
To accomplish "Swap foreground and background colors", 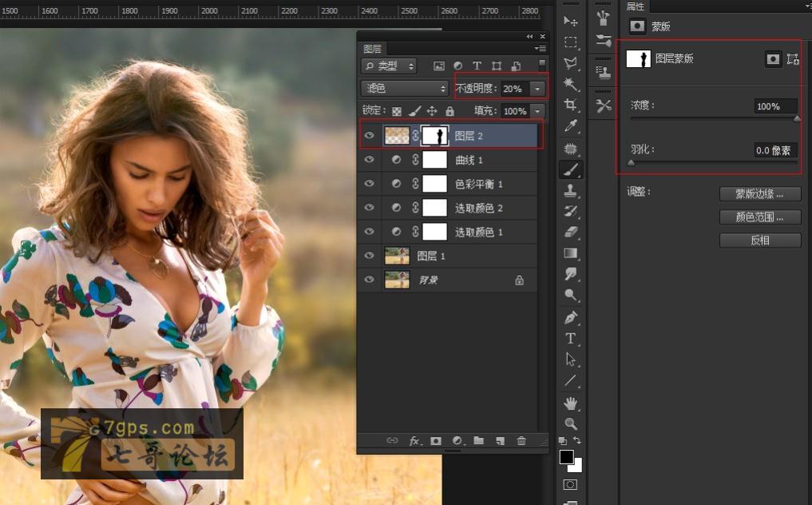I will [577, 440].
